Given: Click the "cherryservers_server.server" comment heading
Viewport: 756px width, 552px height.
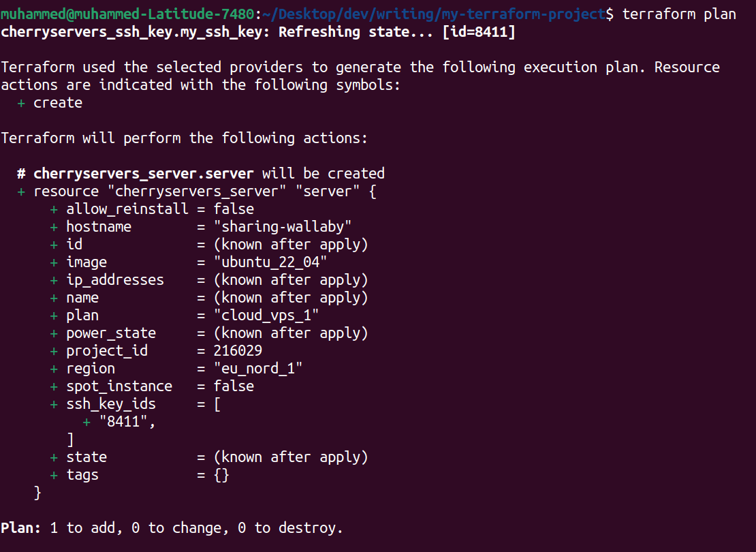Looking at the screenshot, I should (143, 173).
